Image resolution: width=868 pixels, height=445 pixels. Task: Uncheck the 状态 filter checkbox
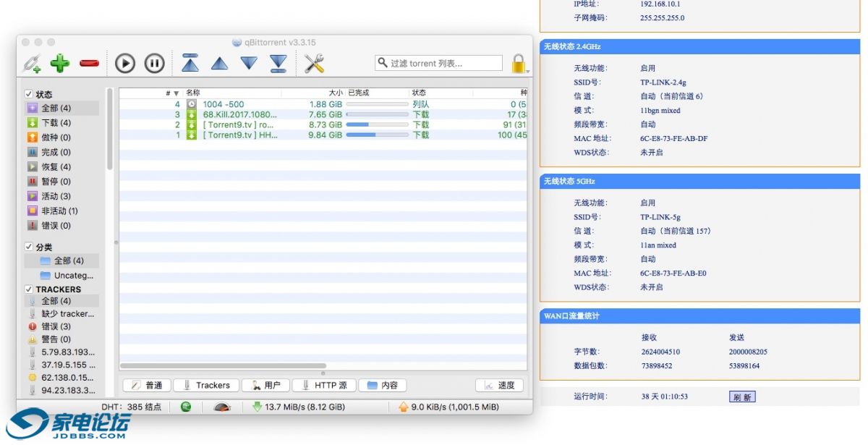29,94
